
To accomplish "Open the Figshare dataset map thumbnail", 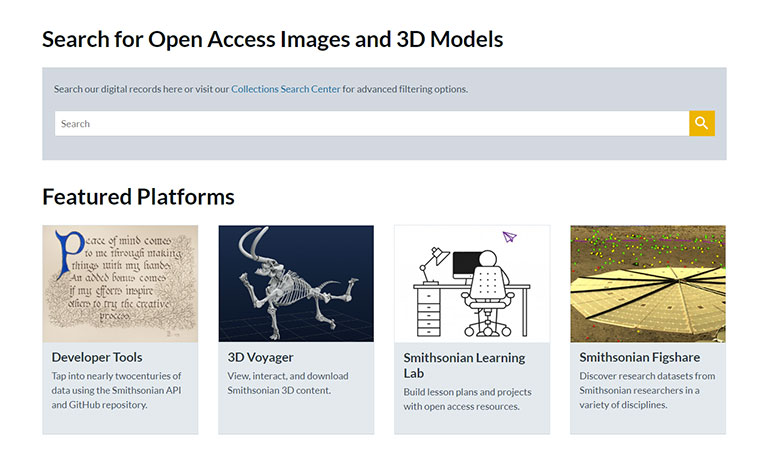I will point(648,284).
